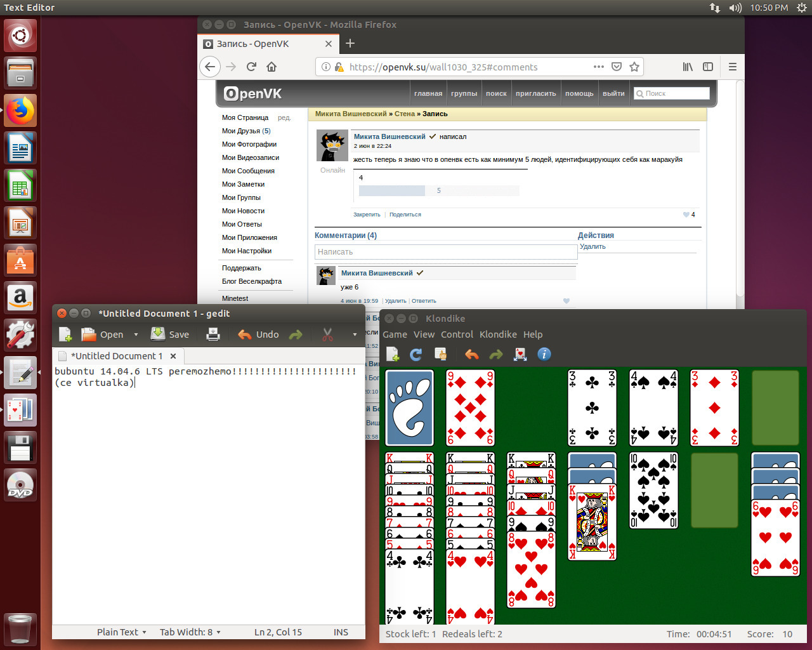Open Klondike help info icon
Screen dimensions: 812x650
point(544,354)
